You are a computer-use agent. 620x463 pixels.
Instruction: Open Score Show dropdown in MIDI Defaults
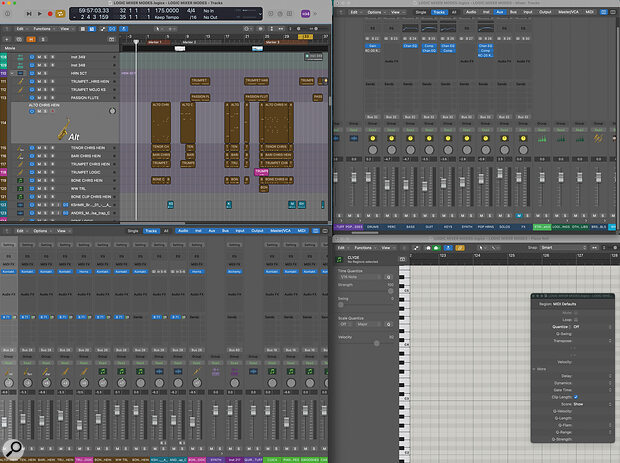pyautogui.click(x=592, y=404)
